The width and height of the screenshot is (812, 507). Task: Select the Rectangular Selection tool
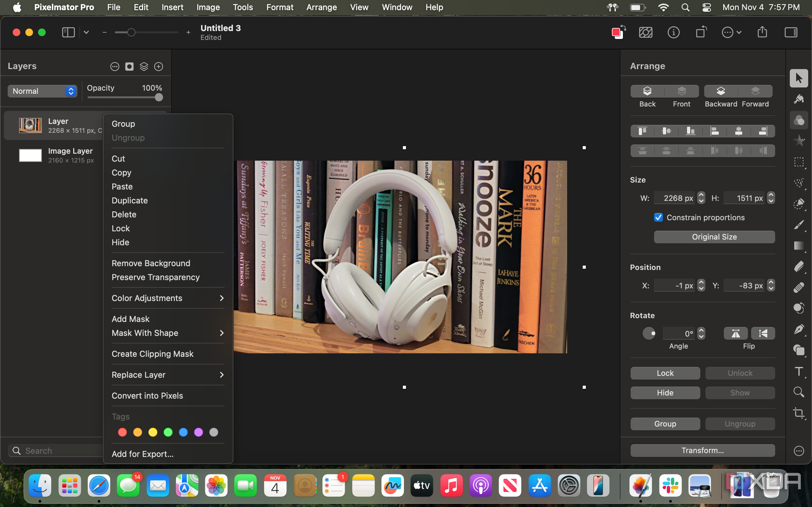point(799,162)
